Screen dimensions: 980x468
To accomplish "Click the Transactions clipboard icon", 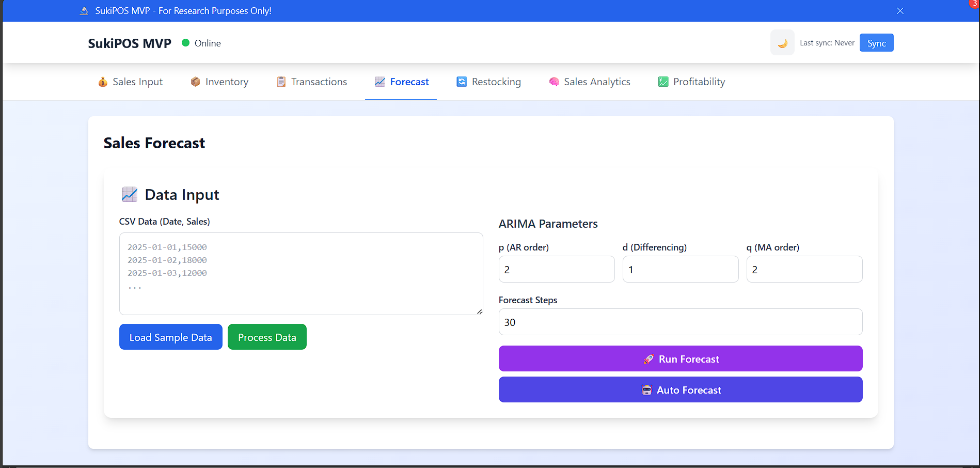I will point(281,82).
